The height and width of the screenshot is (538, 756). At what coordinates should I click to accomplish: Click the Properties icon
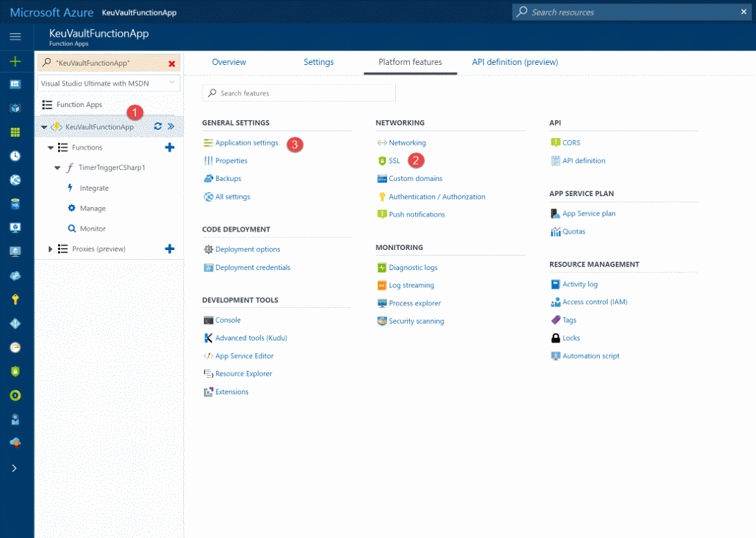pos(208,160)
